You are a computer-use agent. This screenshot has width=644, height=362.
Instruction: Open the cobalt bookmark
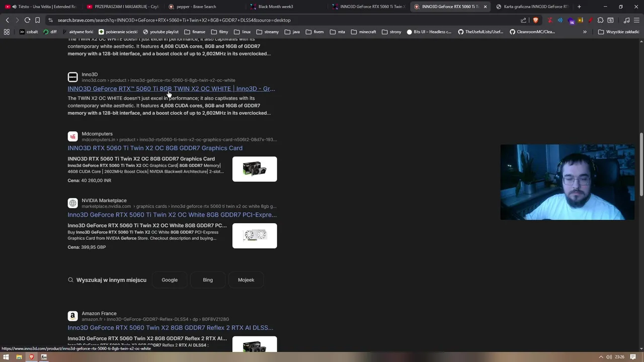29,32
